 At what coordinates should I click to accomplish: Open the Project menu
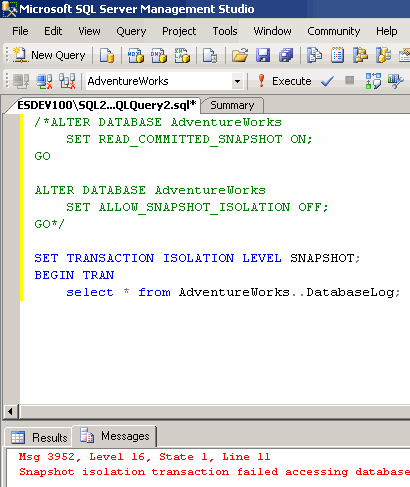[179, 31]
